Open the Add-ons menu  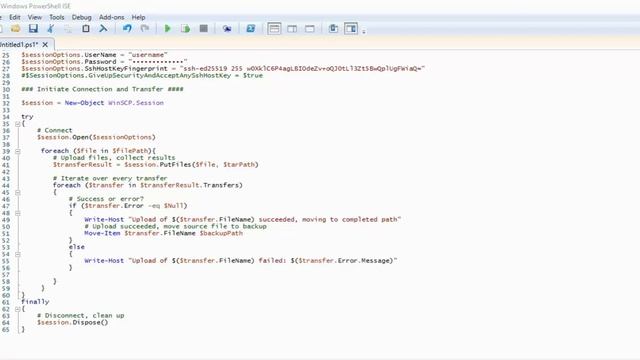[111, 17]
